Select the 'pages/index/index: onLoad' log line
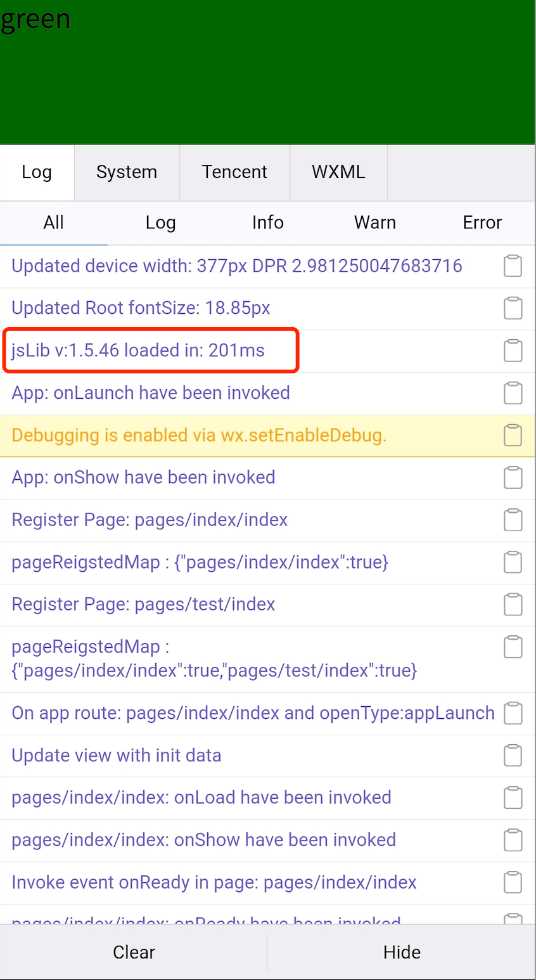 [201, 797]
